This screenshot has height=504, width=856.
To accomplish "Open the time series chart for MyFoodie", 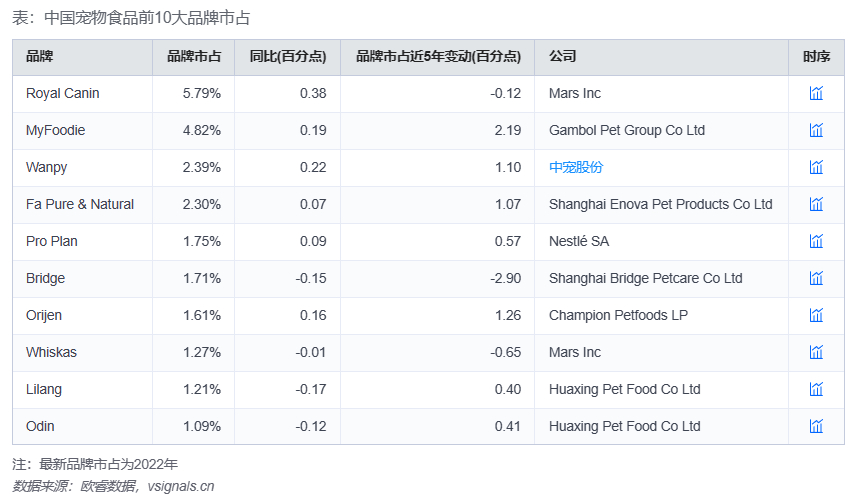I will [816, 130].
